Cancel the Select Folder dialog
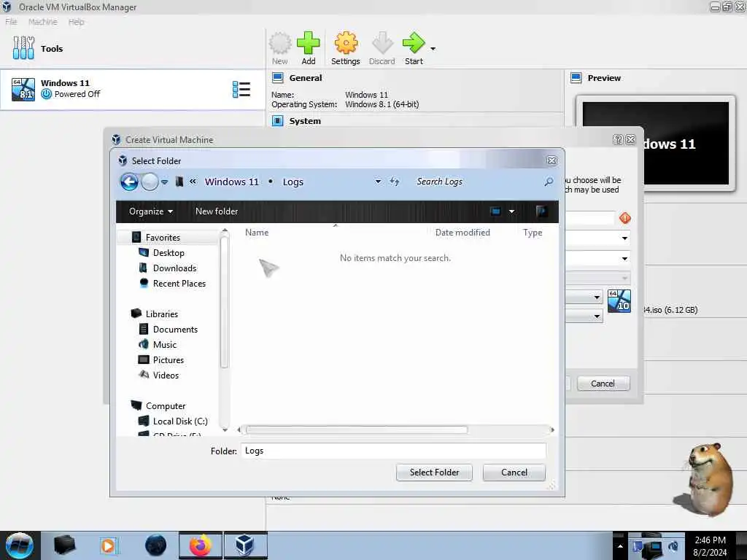The width and height of the screenshot is (747, 560). click(x=514, y=472)
